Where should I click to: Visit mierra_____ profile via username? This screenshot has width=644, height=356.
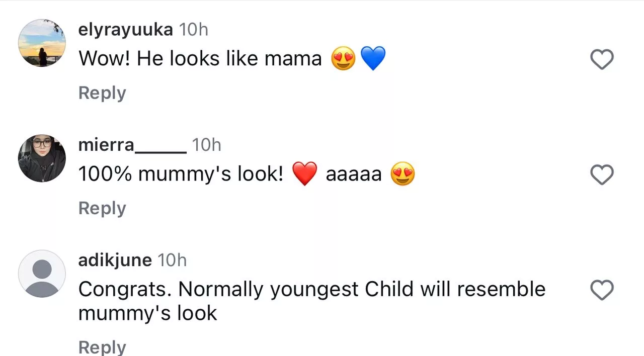[x=132, y=145]
